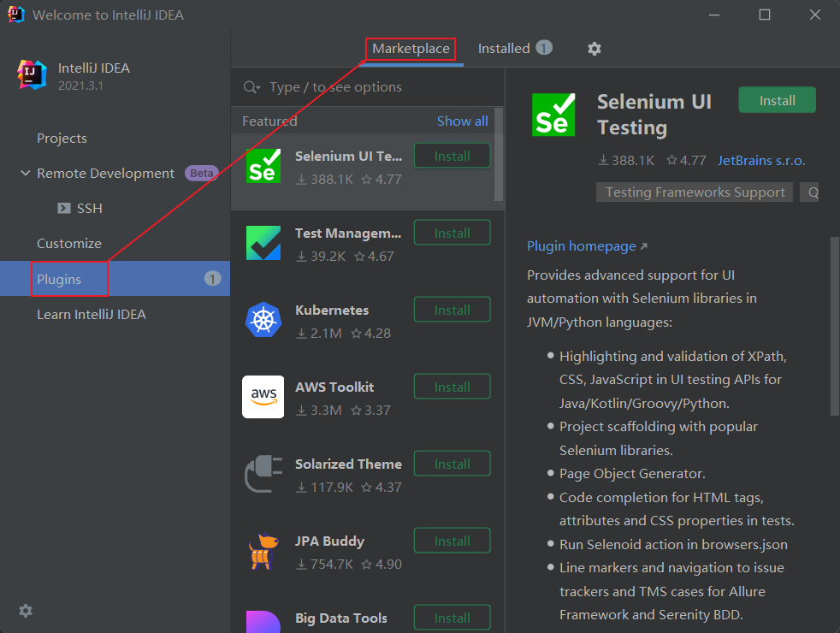This screenshot has height=633, width=840.
Task: Click the Selenium UI Testing heading
Action: (654, 115)
